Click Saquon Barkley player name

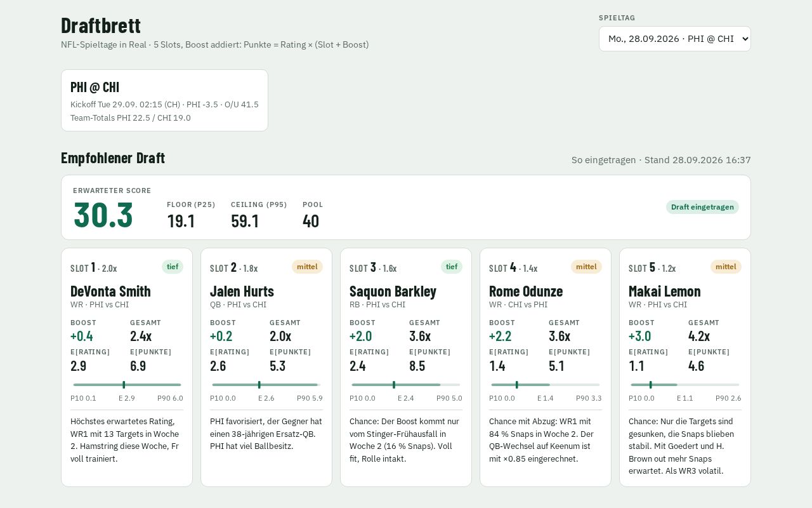click(x=393, y=291)
